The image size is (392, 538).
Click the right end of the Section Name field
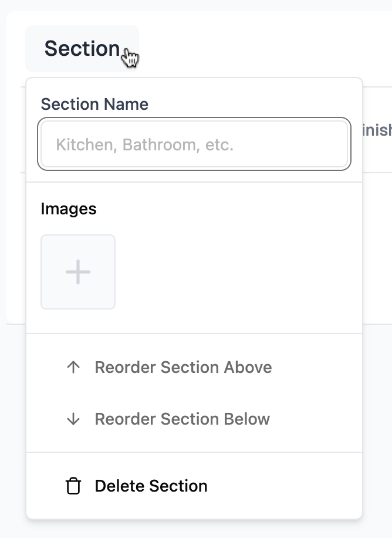tap(334, 144)
